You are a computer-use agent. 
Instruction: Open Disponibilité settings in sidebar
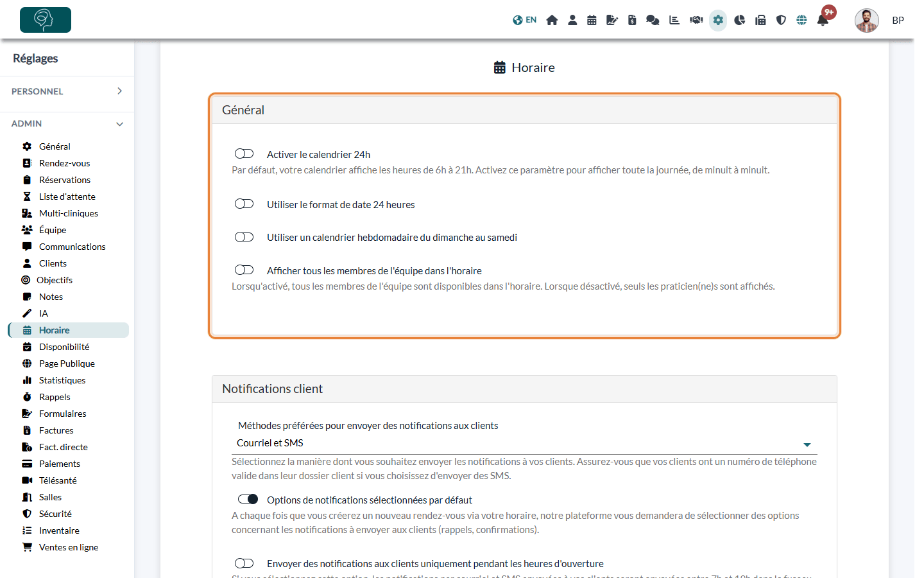pos(64,347)
